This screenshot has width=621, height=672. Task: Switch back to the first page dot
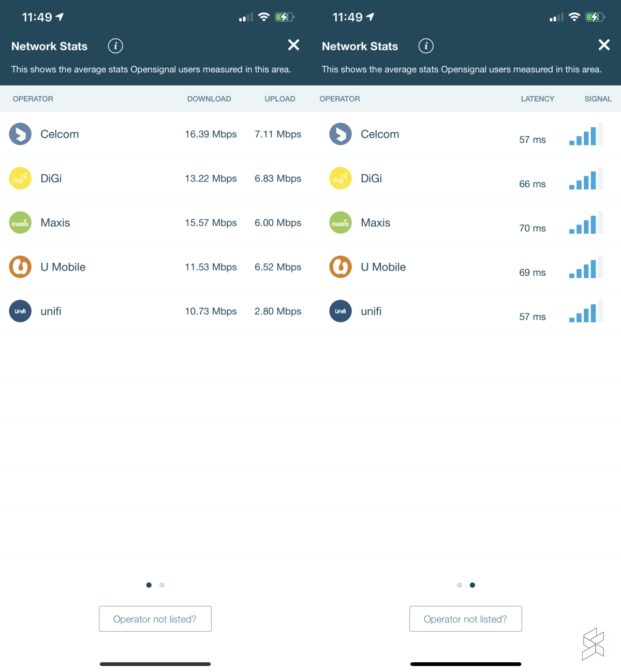(x=459, y=585)
